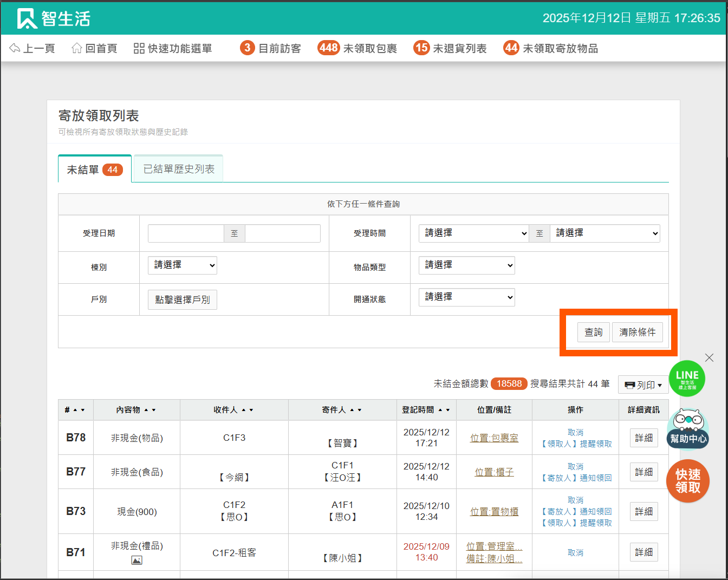Open the 物品類型 dropdown
728x580 pixels.
tap(466, 265)
